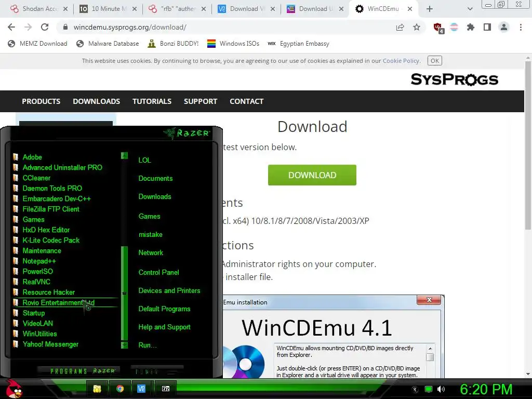Screen dimensions: 532x399
Task: Switch to the Shodan Account tab
Action: 38,9
